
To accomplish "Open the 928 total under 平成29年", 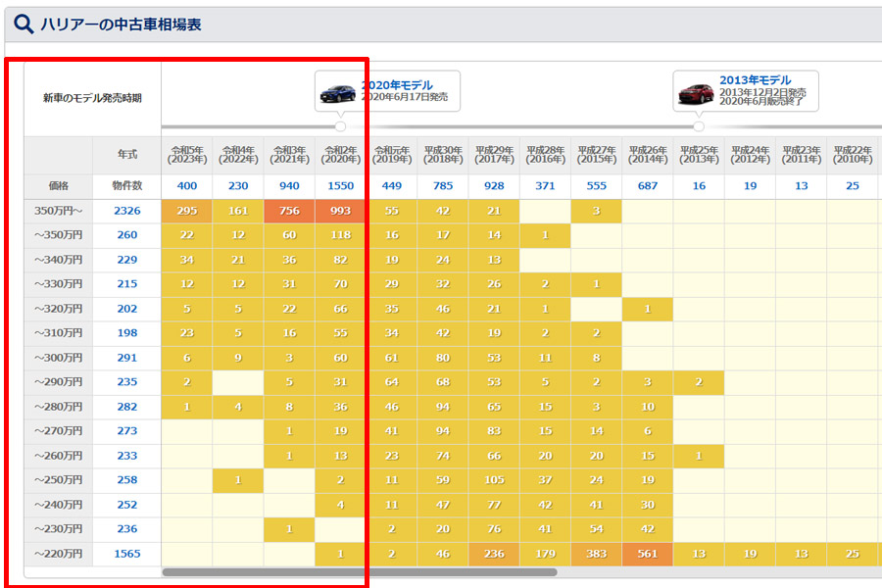I will click(x=495, y=185).
